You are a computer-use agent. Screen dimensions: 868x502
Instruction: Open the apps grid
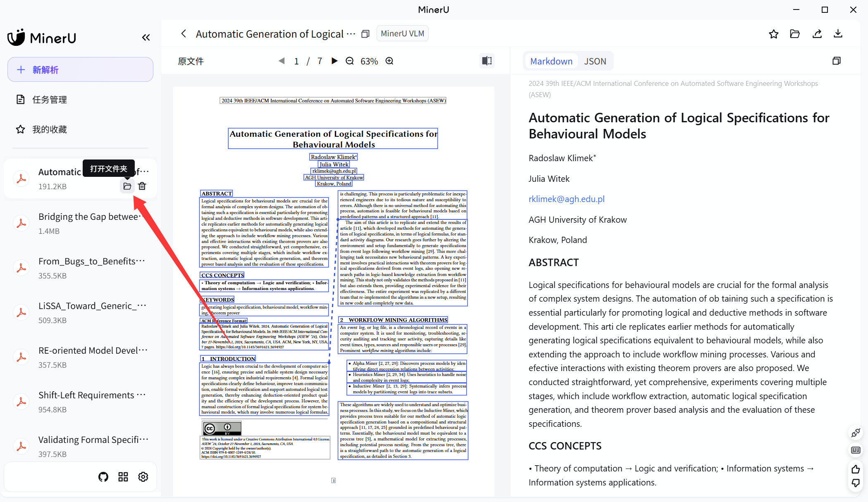tap(123, 477)
